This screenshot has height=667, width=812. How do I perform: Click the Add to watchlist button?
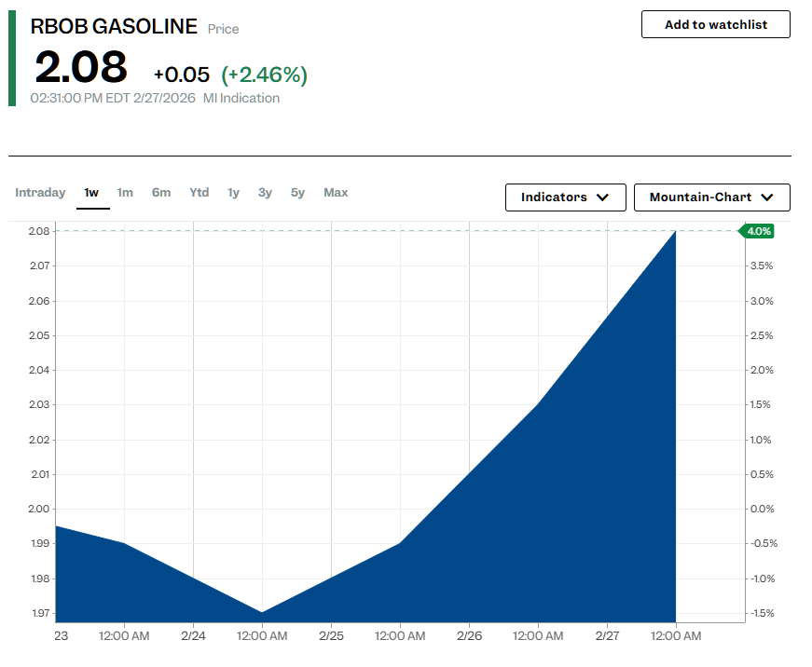click(x=715, y=24)
